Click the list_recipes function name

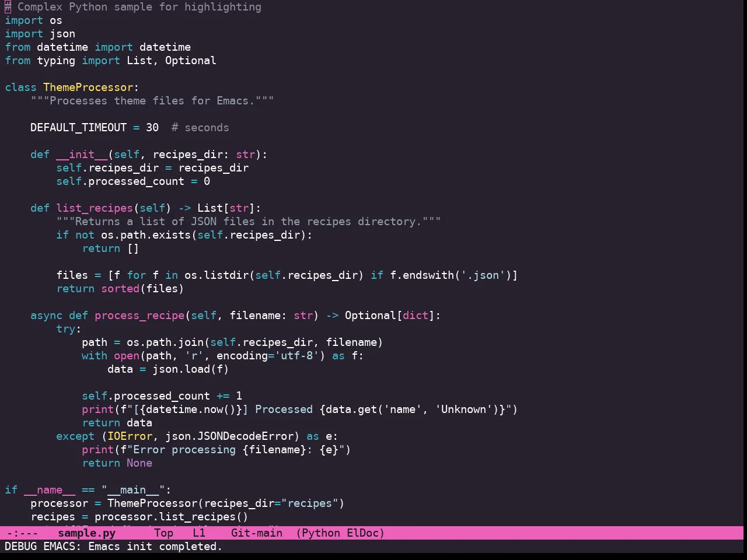point(95,208)
